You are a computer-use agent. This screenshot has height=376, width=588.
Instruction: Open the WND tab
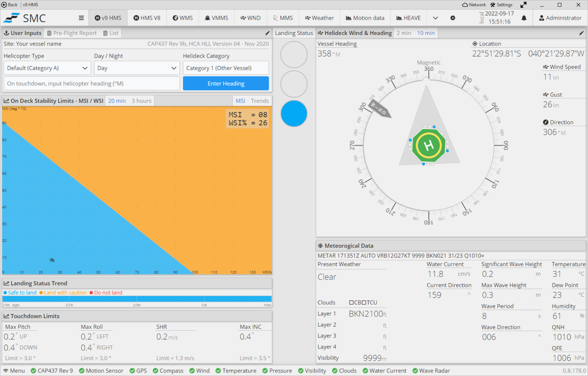tap(250, 18)
